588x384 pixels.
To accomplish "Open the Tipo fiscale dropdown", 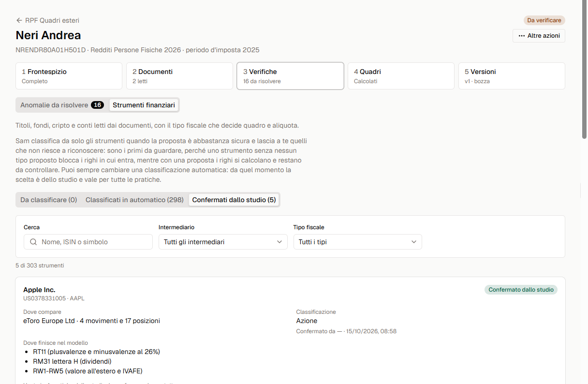I will click(x=357, y=242).
